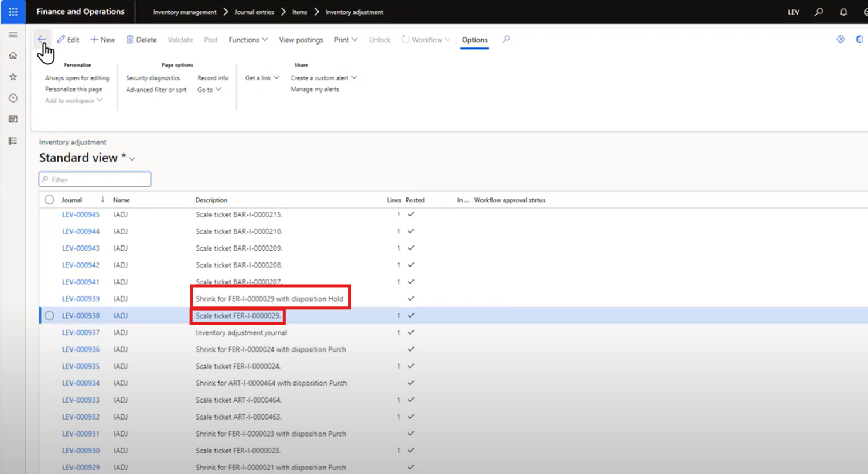Select the LEV-000938 row checkbox

(x=49, y=315)
